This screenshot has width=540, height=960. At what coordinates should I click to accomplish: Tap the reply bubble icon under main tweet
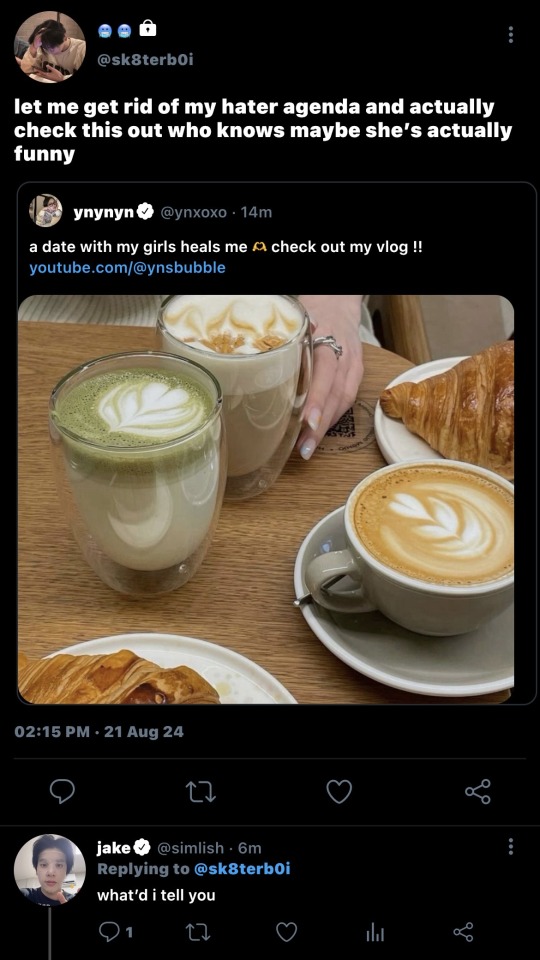[x=62, y=791]
